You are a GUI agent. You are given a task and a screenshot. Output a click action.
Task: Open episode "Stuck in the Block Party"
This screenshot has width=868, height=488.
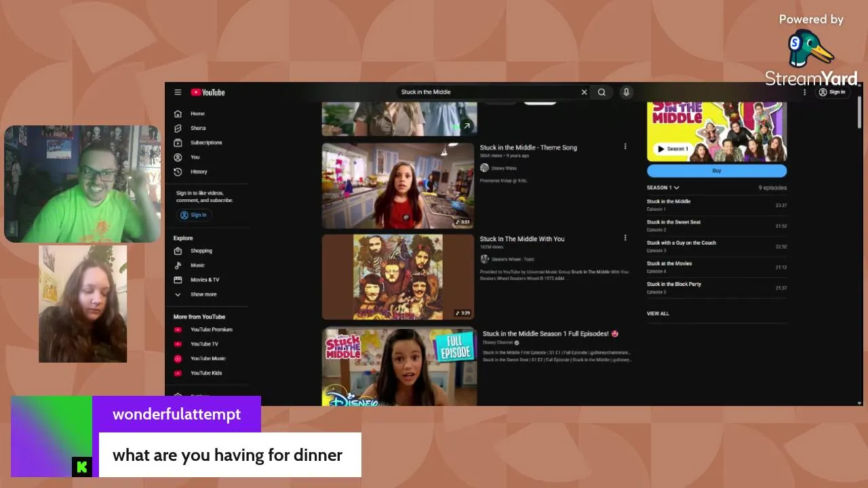717,287
